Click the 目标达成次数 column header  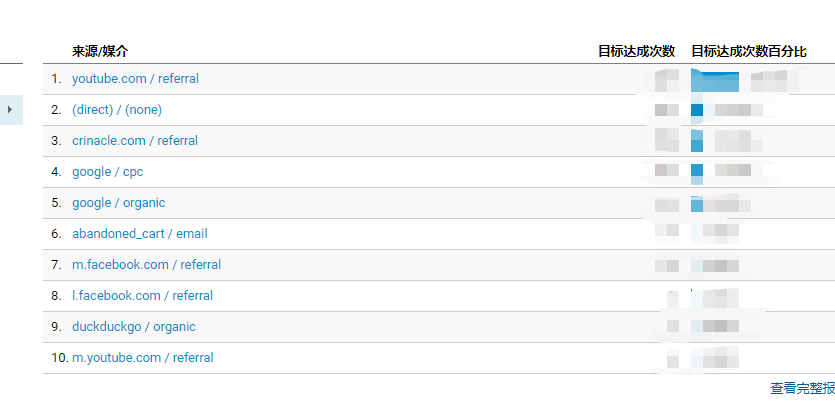(636, 52)
